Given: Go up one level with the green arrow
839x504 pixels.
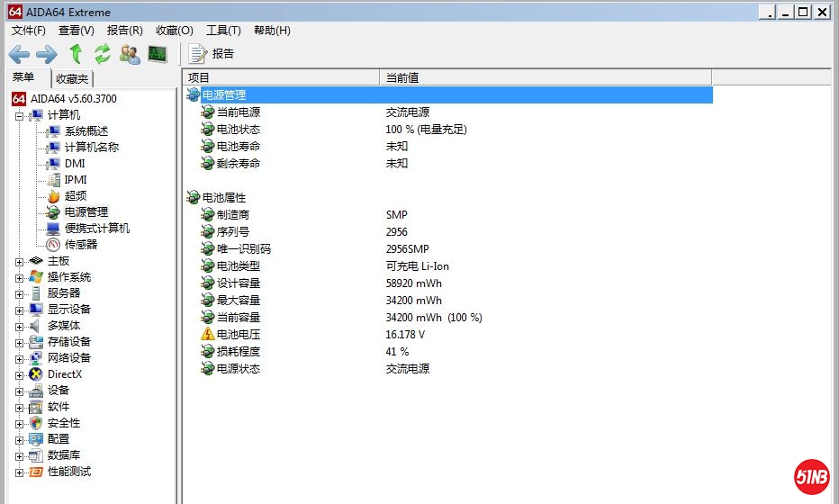Looking at the screenshot, I should 76,54.
